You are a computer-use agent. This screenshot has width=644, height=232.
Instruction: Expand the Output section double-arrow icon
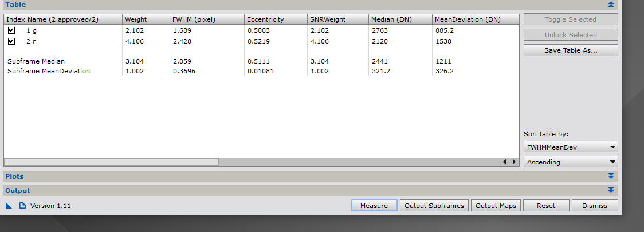click(611, 191)
